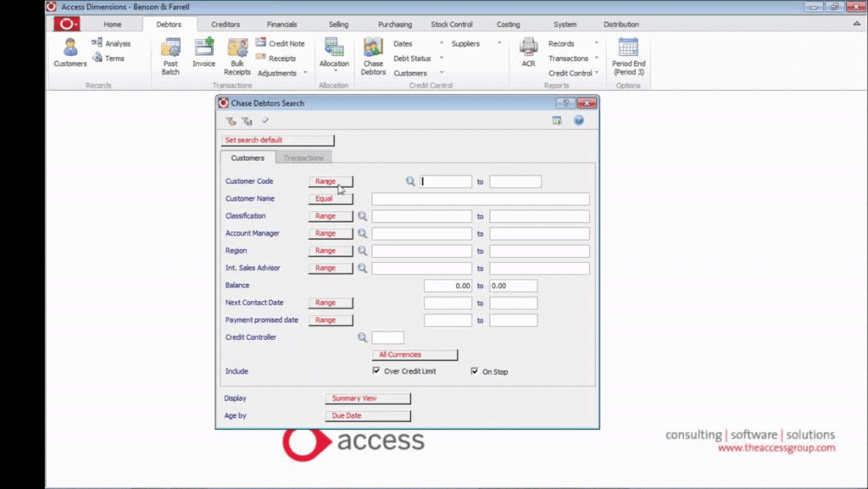Switch to the Creditors ribbon tab
Screen dimensions: 868x489
[x=225, y=25]
